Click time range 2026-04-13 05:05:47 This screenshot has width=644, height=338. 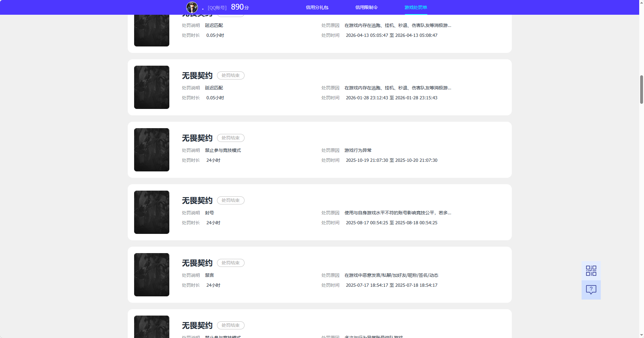point(391,35)
